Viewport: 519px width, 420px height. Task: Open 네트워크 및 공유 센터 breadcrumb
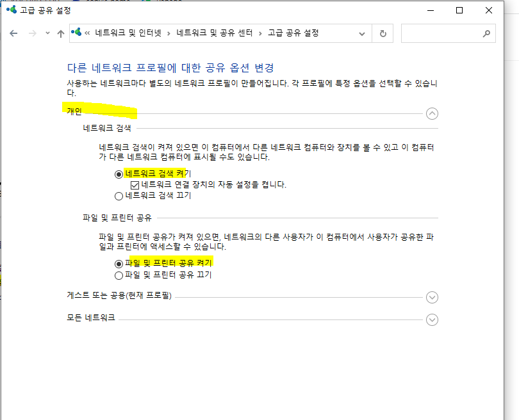[x=214, y=33]
